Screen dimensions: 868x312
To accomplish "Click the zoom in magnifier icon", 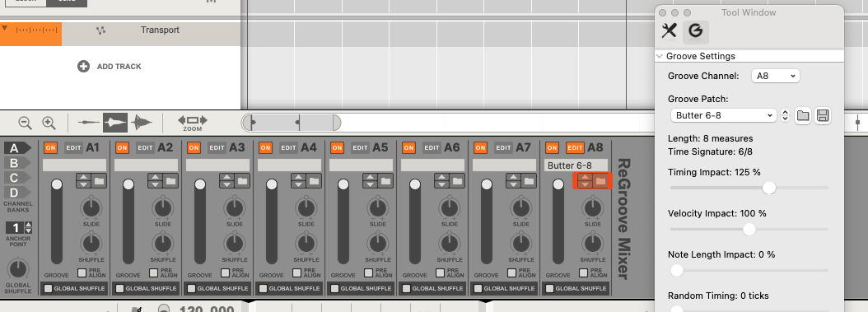I will point(49,123).
